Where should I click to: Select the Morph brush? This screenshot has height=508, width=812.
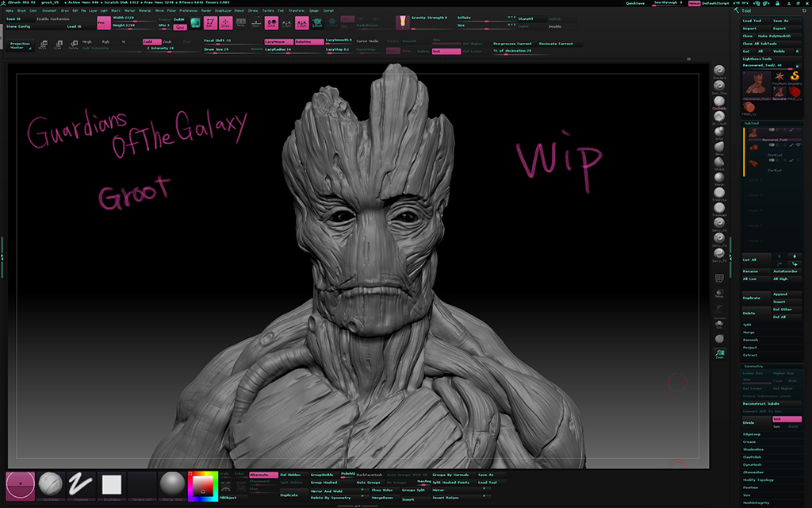pyautogui.click(x=718, y=177)
